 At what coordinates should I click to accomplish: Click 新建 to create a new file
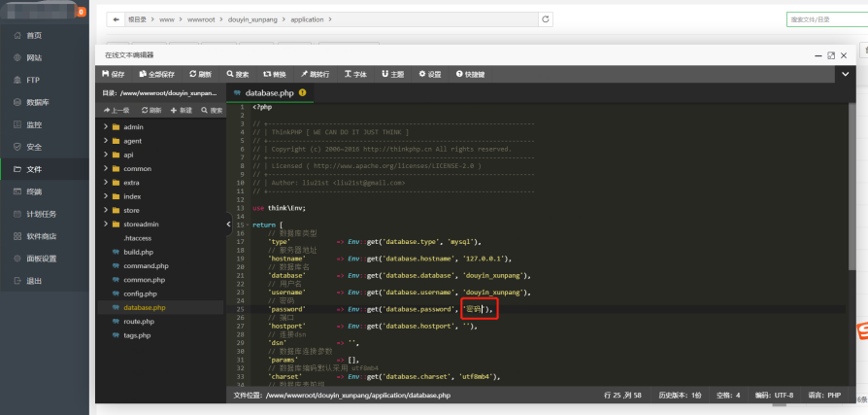183,111
